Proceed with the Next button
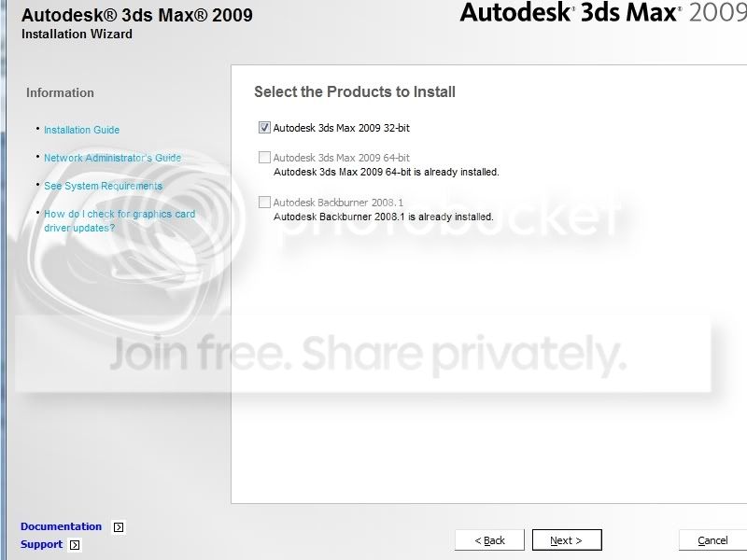747x560 pixels. click(x=567, y=540)
